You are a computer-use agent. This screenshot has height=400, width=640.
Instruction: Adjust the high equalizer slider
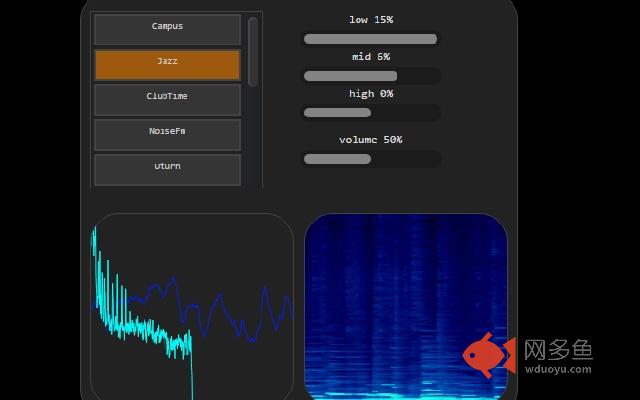[371, 113]
